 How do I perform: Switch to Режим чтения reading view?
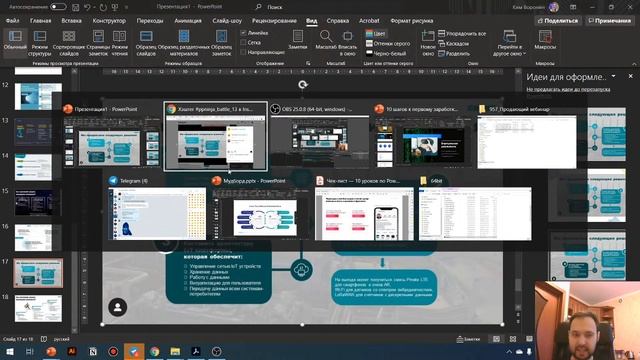(120, 42)
